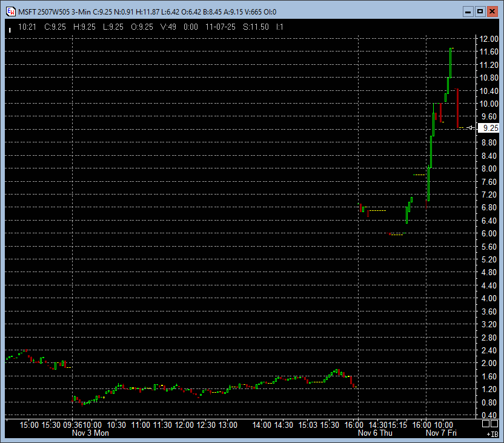
Task: Click the right square box above +IB
Action: tap(494, 424)
